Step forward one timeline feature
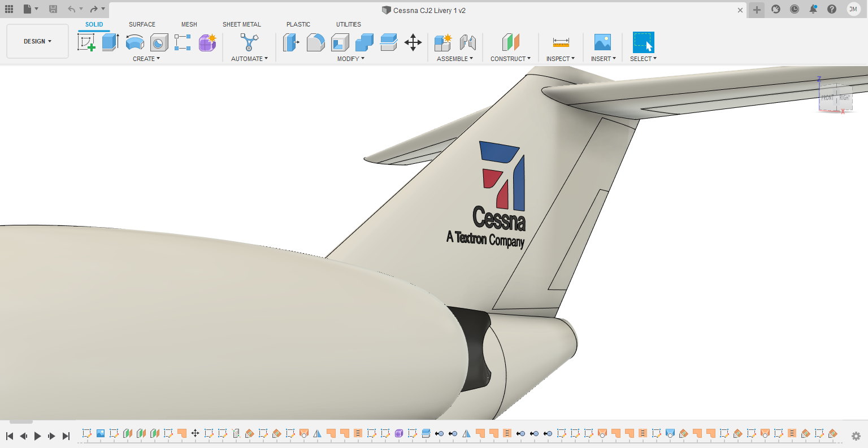 click(51, 436)
